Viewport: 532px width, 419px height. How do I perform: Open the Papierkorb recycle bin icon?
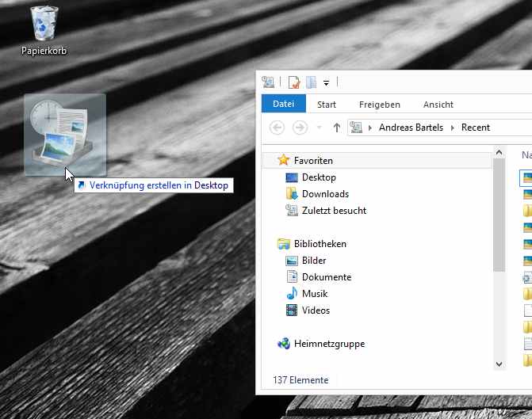[x=44, y=31]
